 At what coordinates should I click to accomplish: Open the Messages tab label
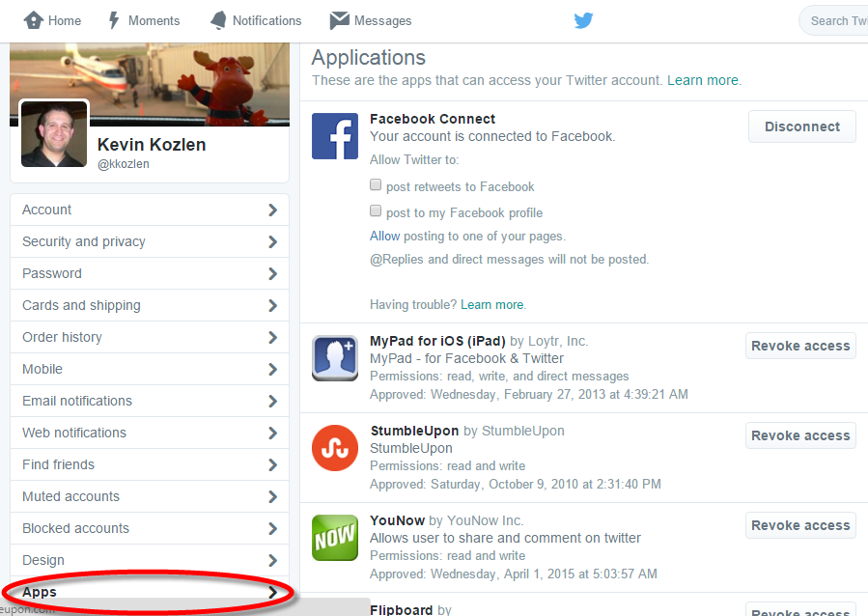383,21
